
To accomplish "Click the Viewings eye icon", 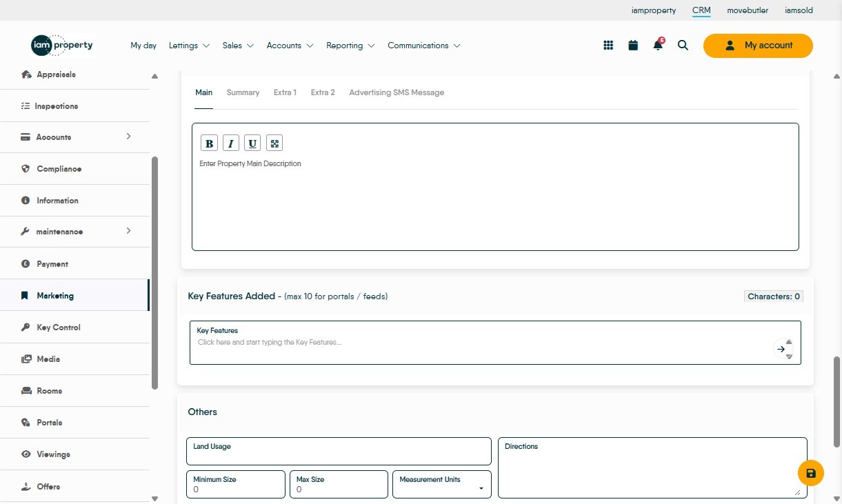I will pos(26,454).
